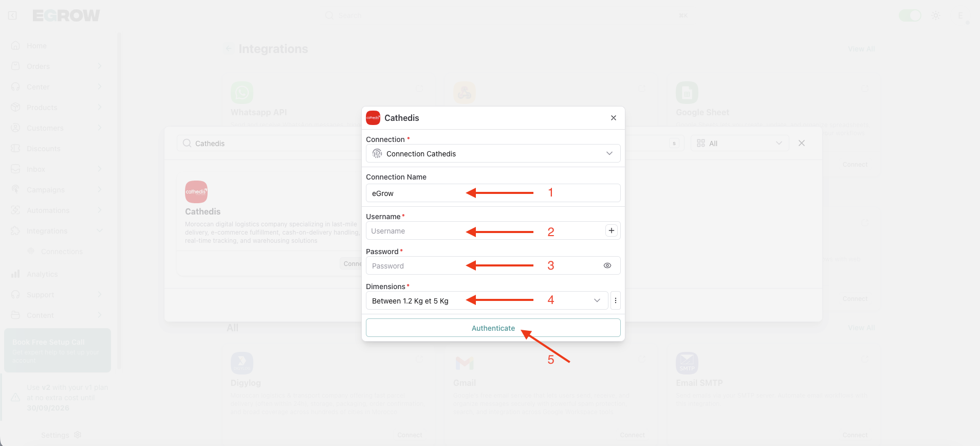Click Connect under the Email SMTP card
Viewport: 980px width, 446px height.
pyautogui.click(x=855, y=435)
